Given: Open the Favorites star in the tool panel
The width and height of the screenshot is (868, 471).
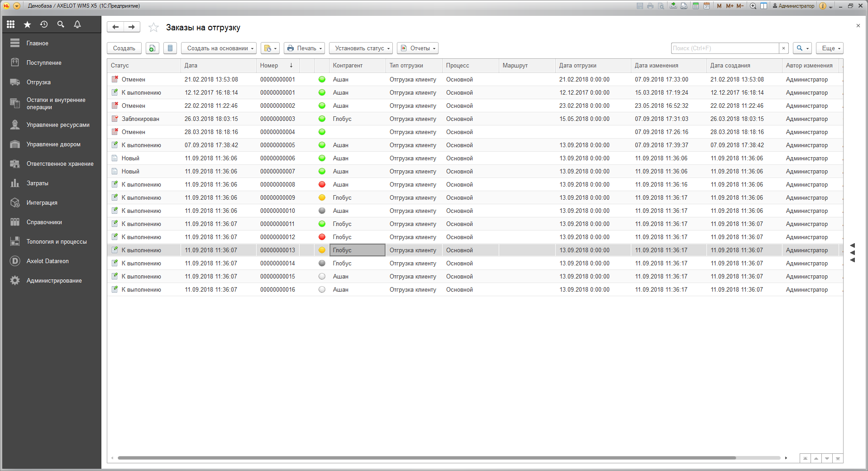Looking at the screenshot, I should [27, 24].
